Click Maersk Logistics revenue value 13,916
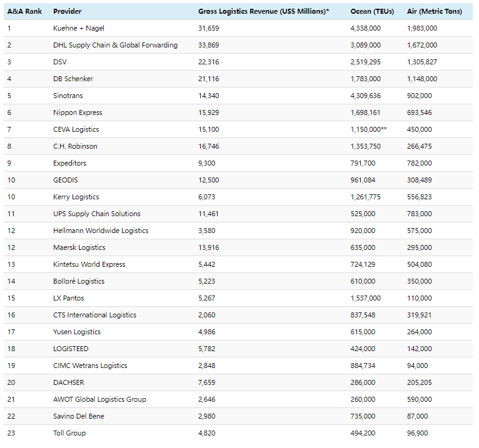 [x=209, y=248]
